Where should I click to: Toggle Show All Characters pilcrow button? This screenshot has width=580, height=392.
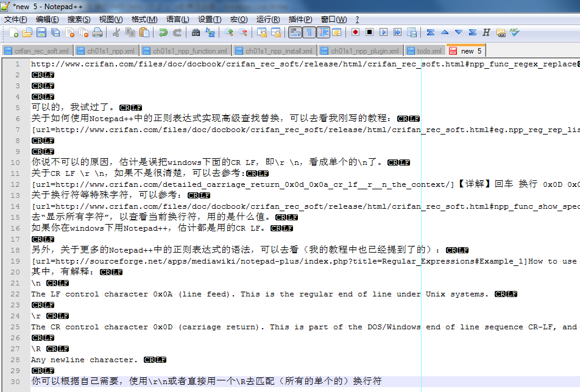(309, 32)
